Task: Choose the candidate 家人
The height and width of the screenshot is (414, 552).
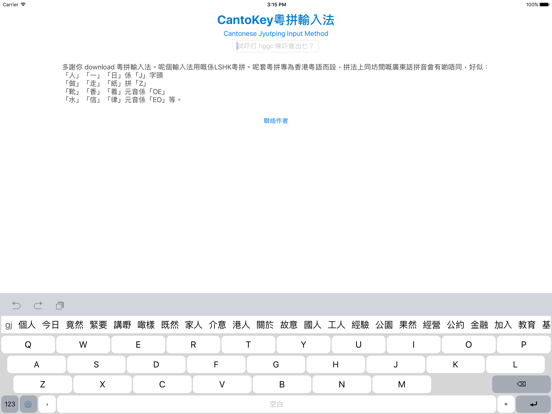Action: click(x=194, y=325)
